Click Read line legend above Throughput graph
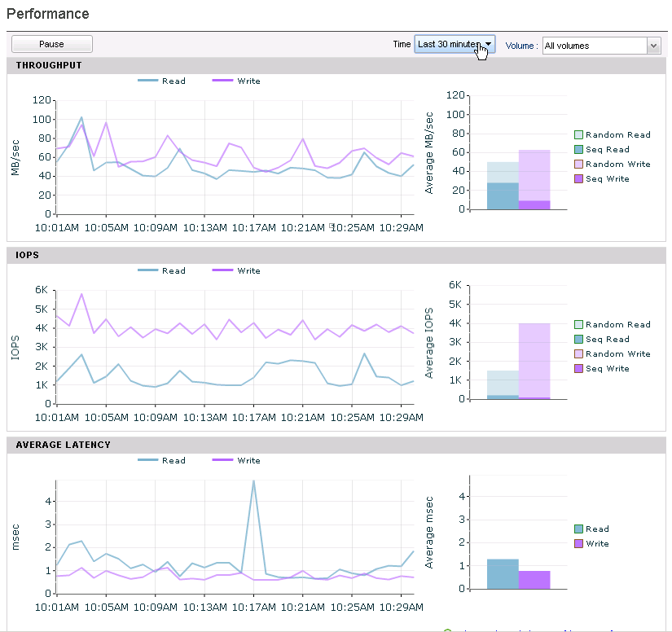 pos(161,81)
